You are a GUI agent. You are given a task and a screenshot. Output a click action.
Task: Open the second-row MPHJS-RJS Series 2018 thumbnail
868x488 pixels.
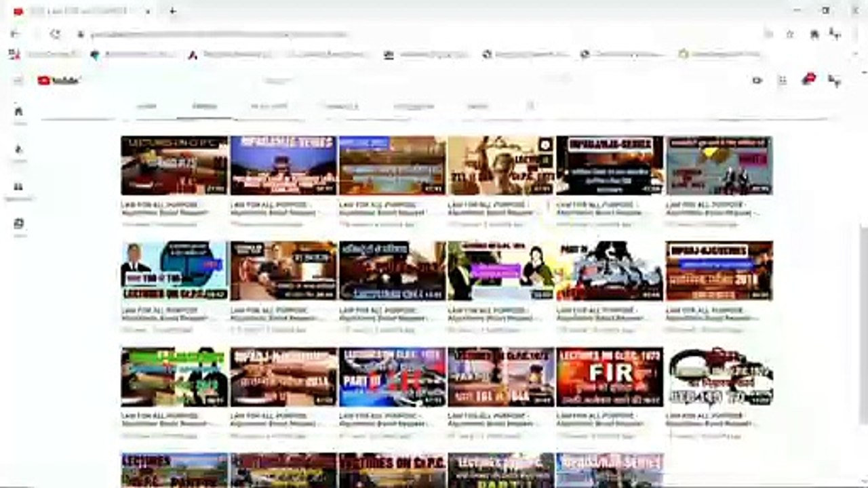719,271
